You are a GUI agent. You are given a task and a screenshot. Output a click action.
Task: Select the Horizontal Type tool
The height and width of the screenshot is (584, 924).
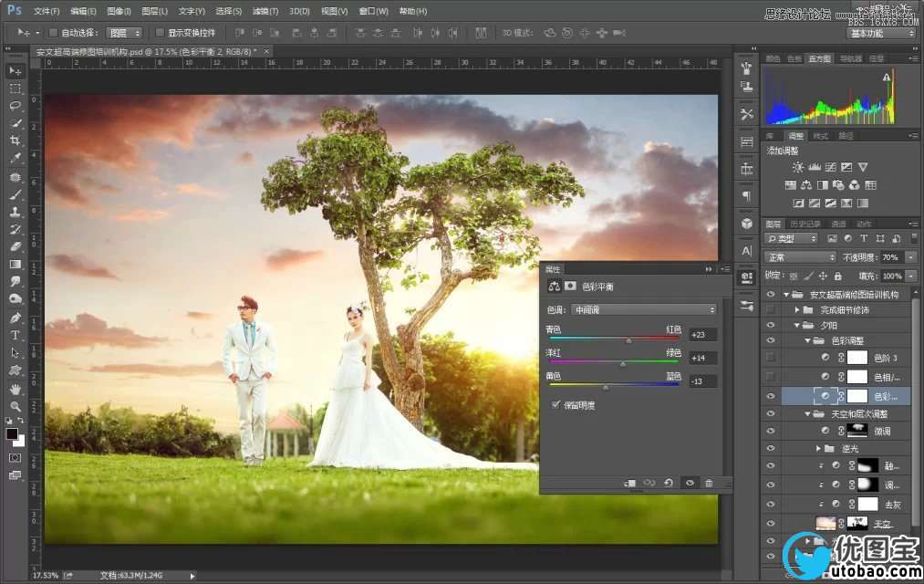(16, 335)
